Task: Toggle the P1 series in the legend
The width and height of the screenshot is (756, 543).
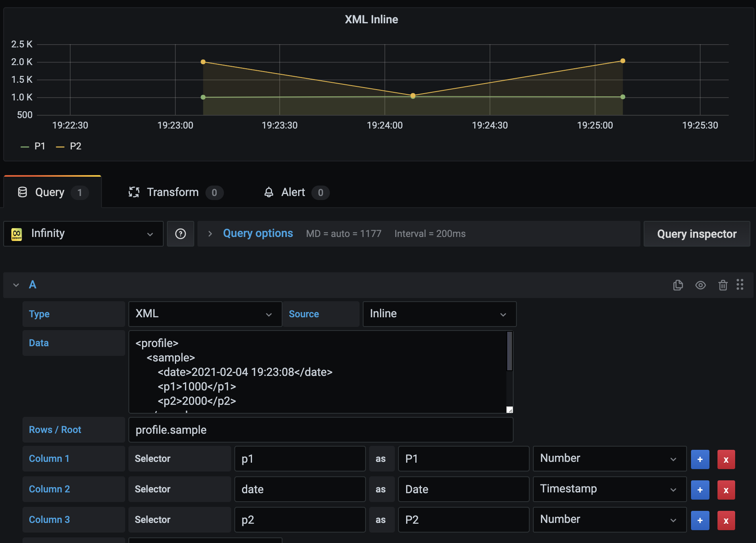Action: [x=40, y=146]
